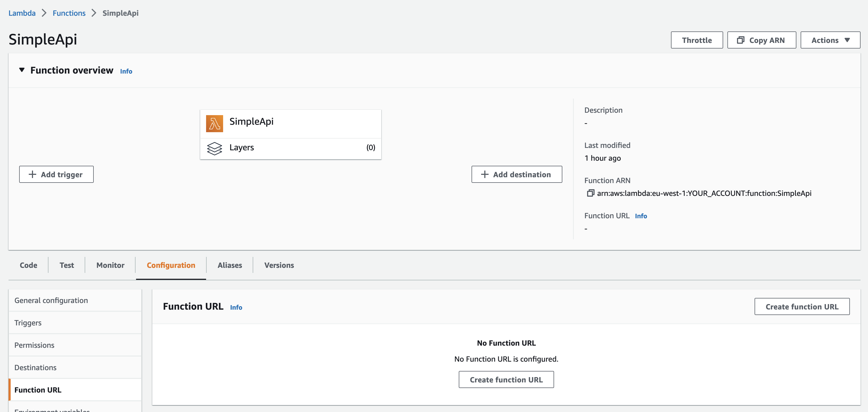Image resolution: width=868 pixels, height=412 pixels.
Task: Collapse the Function overview section
Action: [x=22, y=70]
